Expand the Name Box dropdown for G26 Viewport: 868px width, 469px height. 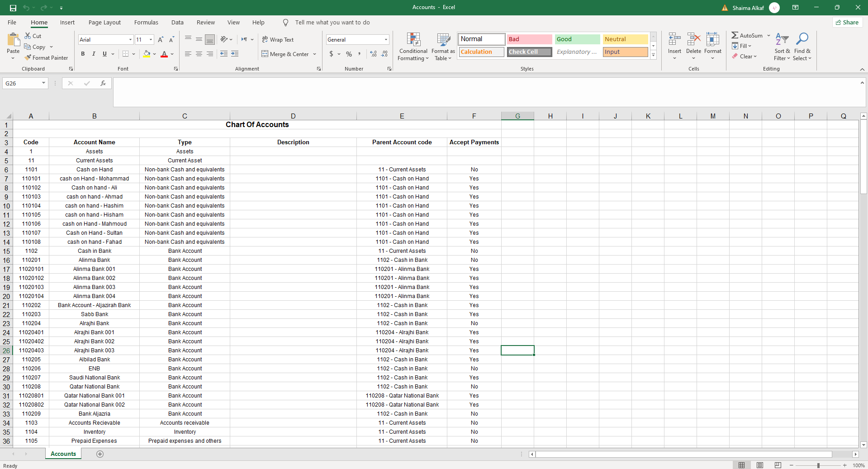coord(43,83)
